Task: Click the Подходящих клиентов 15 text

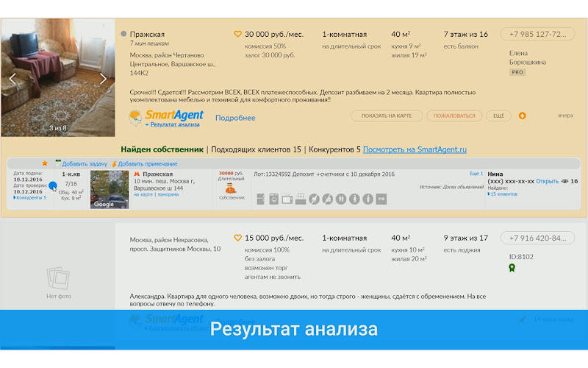Action: coord(256,149)
